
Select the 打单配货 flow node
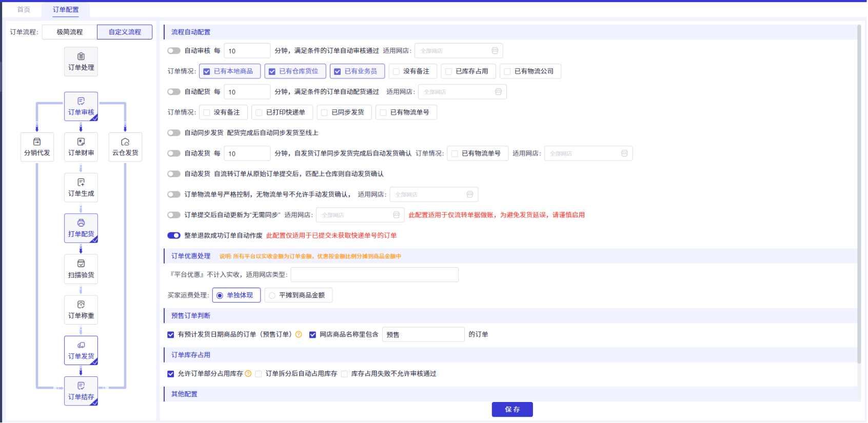[81, 228]
